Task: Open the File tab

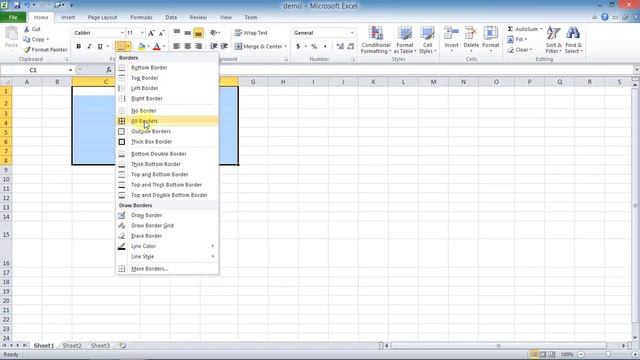Action: point(13,18)
